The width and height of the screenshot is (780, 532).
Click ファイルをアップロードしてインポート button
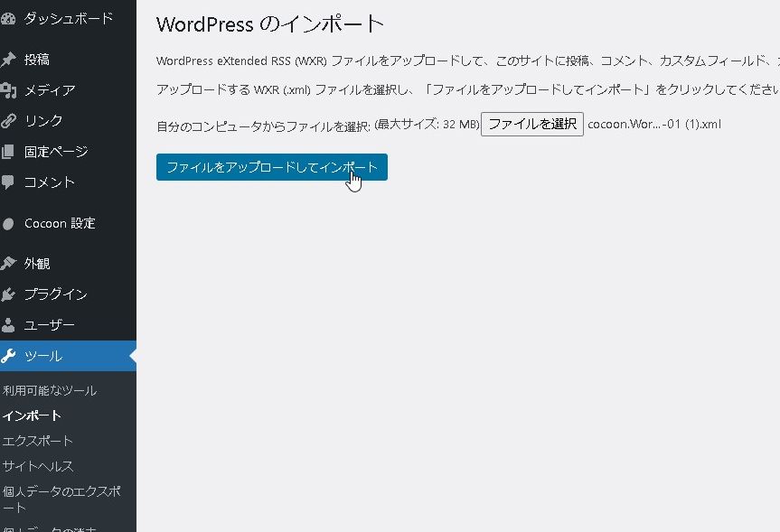point(271,168)
